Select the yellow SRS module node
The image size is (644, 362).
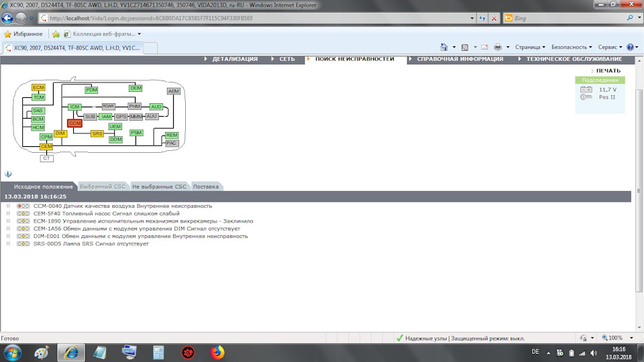tap(97, 134)
